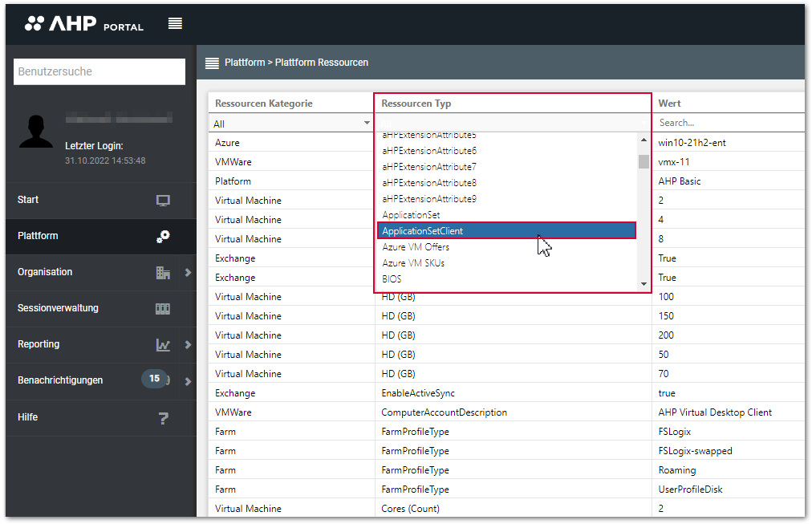Viewport: 812px width, 524px height.
Task: Click the Plattform Ressourcen breadcrumb
Action: [x=322, y=63]
